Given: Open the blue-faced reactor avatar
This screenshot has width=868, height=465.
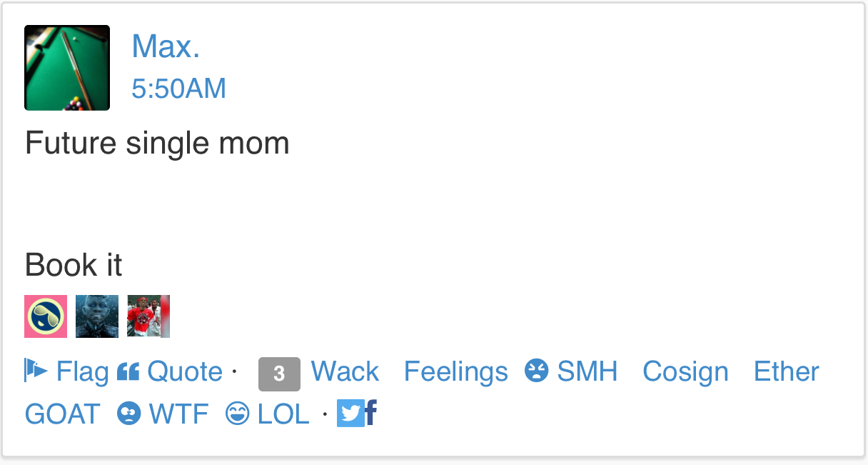Looking at the screenshot, I should (x=97, y=316).
